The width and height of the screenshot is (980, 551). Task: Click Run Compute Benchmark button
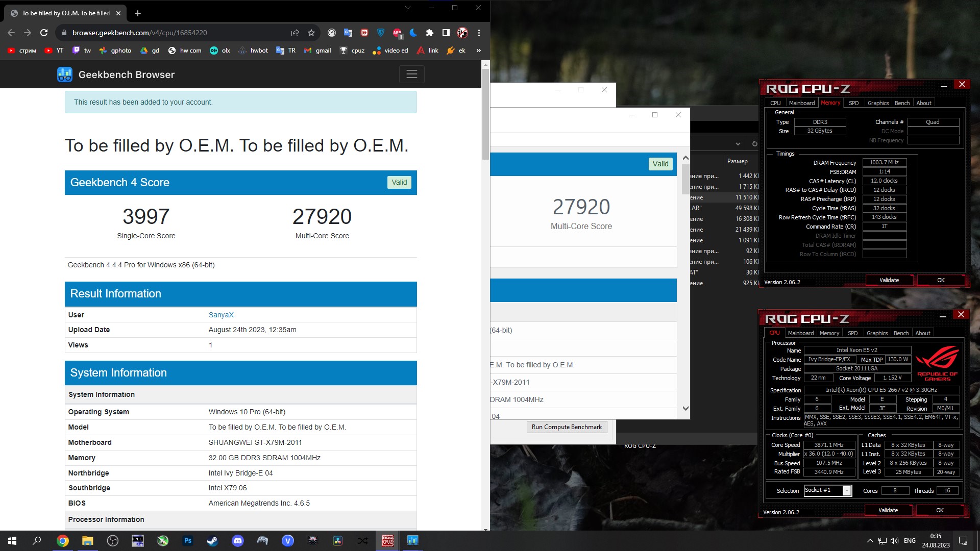(x=567, y=427)
